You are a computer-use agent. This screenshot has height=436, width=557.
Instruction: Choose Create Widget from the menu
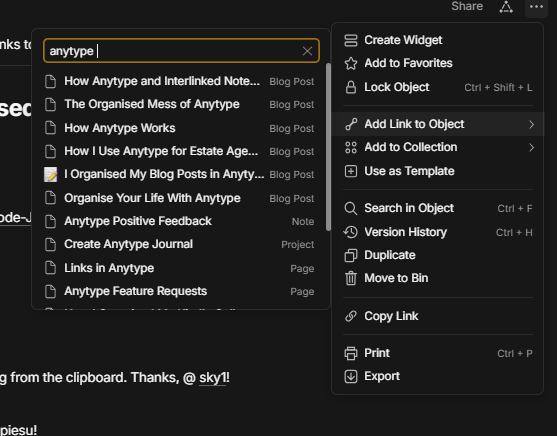pyautogui.click(x=437, y=40)
